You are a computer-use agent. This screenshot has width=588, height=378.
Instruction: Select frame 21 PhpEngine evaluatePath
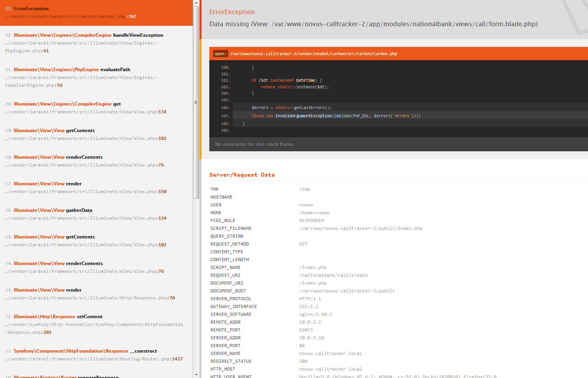pos(96,77)
